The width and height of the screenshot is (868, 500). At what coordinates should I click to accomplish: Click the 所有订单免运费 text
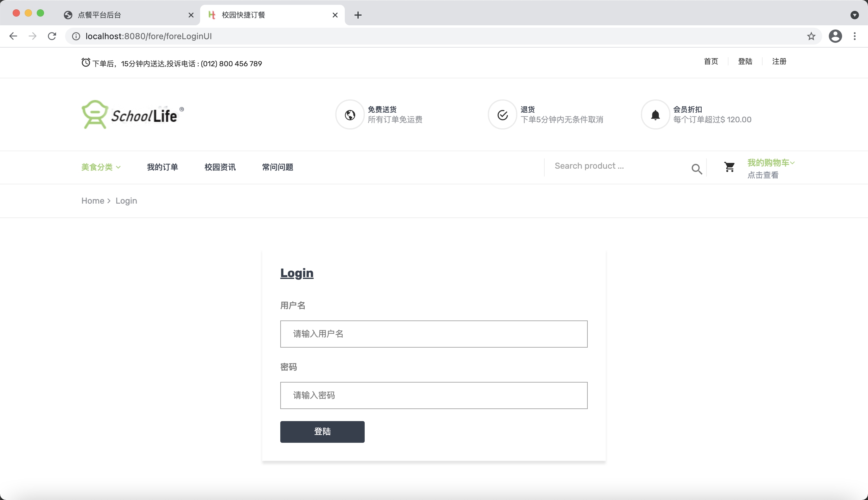click(395, 120)
